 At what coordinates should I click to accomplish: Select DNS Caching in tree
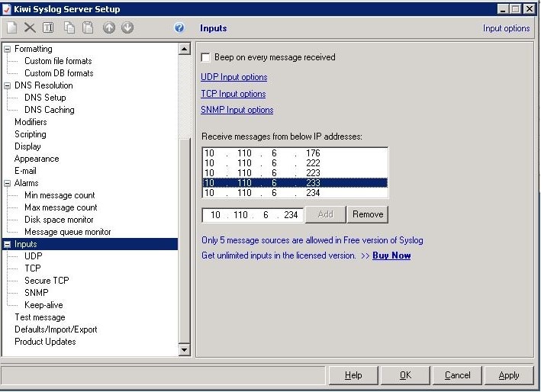50,110
